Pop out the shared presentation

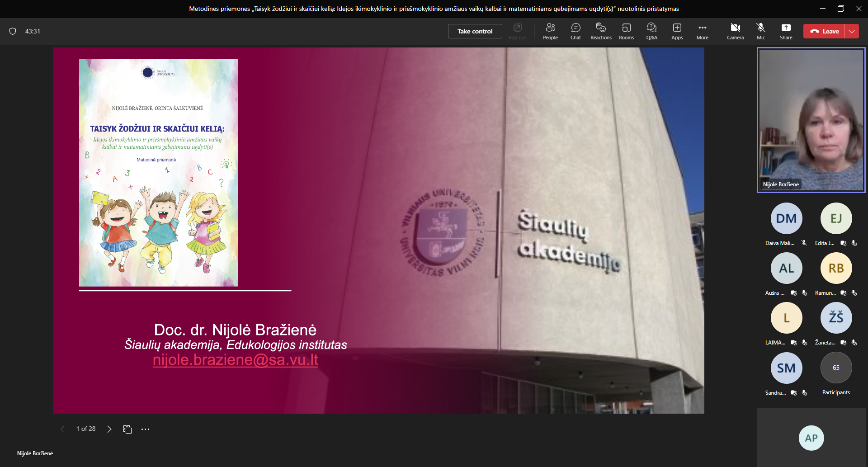pos(517,31)
